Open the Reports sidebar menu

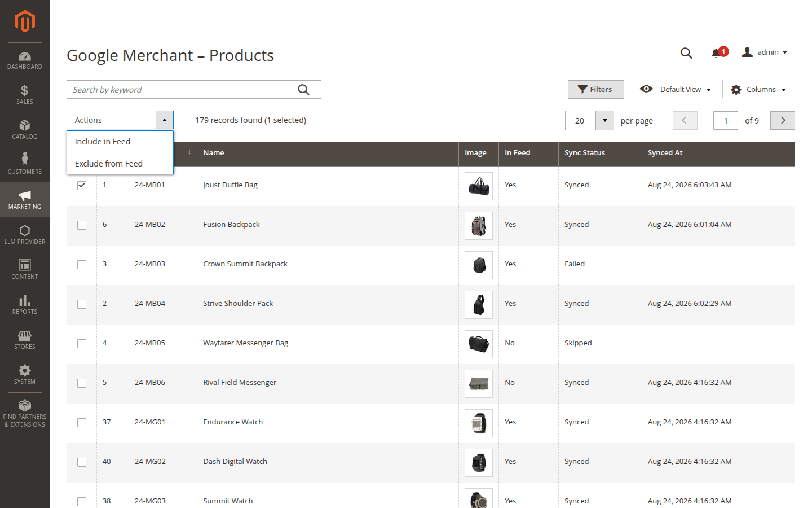point(25,305)
